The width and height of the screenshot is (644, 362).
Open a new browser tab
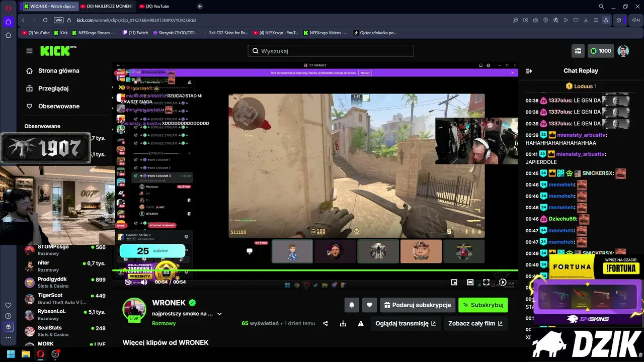tap(200, 6)
